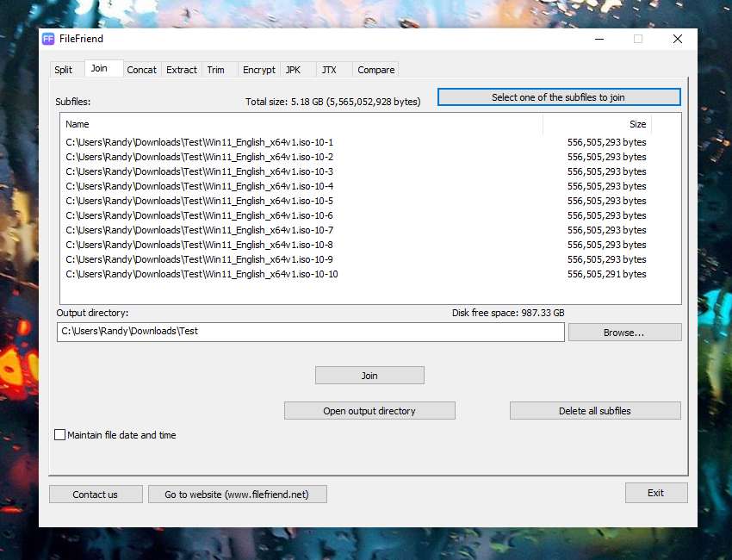Click the Size column header
This screenshot has width=732, height=560.
597,124
